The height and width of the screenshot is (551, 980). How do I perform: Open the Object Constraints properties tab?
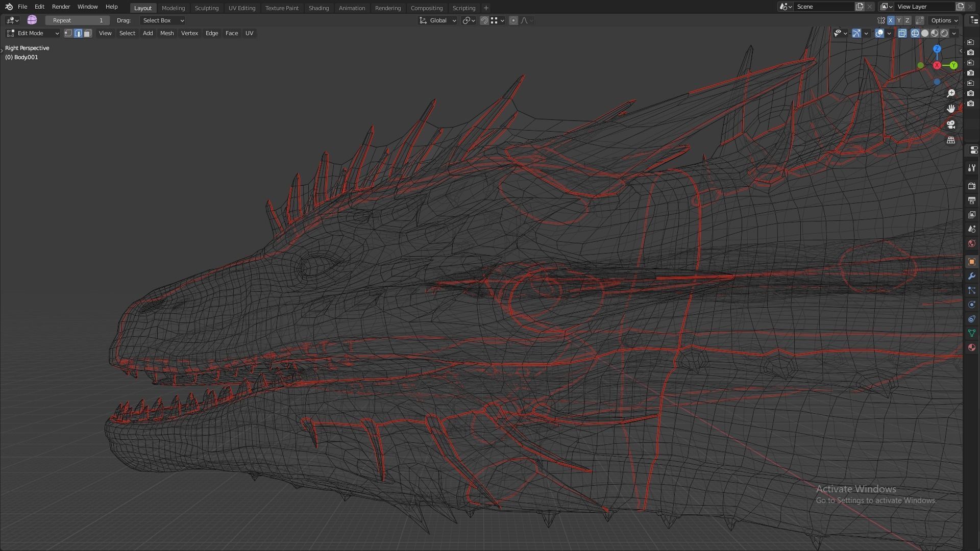point(972,319)
